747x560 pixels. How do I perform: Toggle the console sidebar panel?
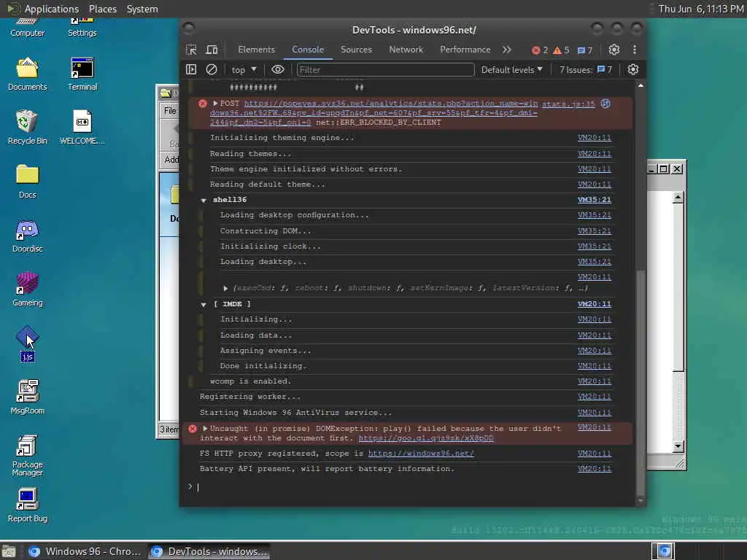coord(191,69)
